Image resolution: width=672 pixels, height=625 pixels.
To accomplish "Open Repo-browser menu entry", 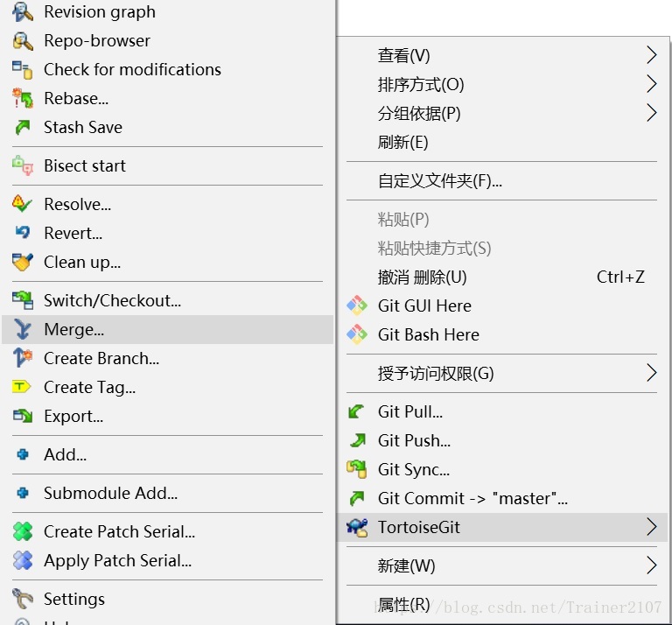I will [168, 41].
